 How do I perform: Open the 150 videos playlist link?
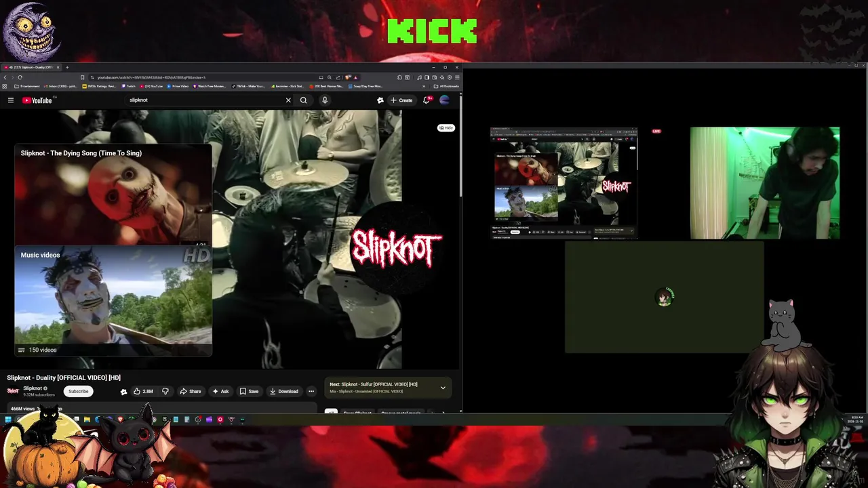[x=37, y=350]
